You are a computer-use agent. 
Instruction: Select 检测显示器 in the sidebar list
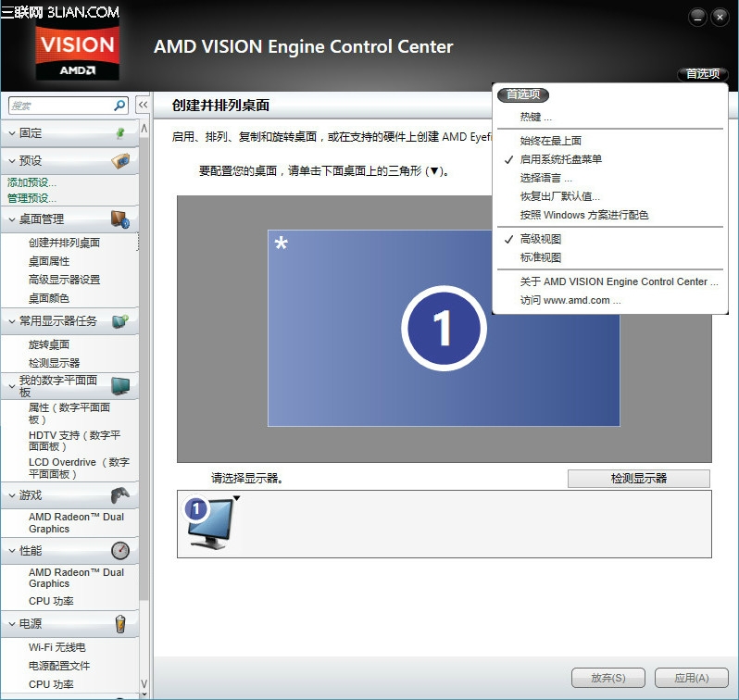tap(55, 363)
